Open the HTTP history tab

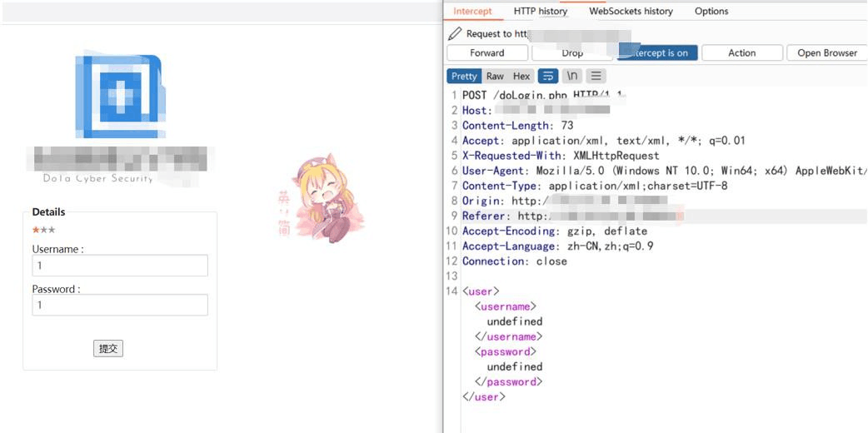(541, 11)
